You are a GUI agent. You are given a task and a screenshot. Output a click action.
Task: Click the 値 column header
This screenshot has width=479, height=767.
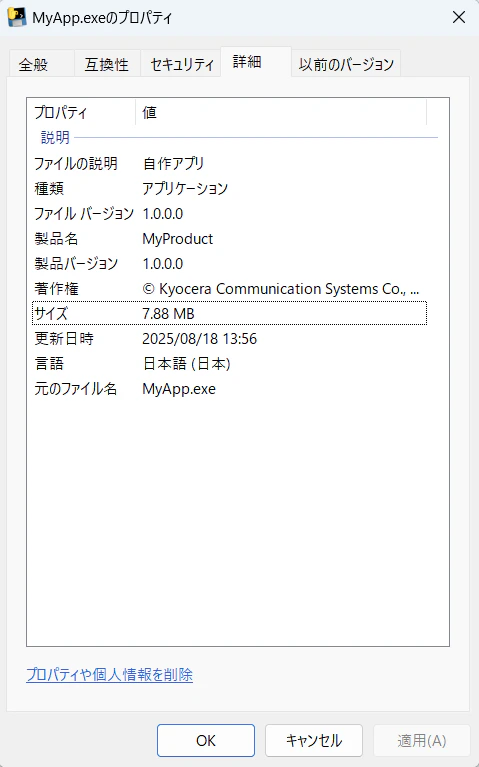point(281,113)
